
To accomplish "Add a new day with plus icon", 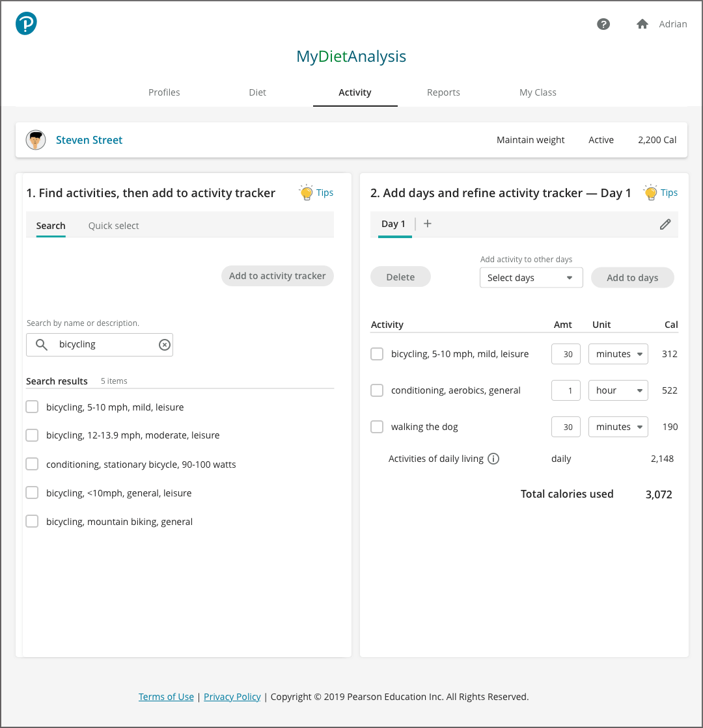I will tap(428, 224).
